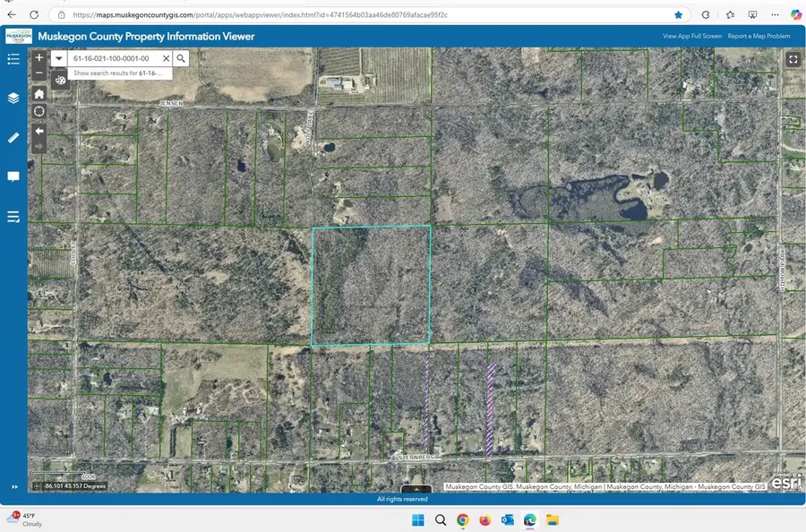The height and width of the screenshot is (532, 806).
Task: Activate the Find My Location tool
Action: pos(39,111)
